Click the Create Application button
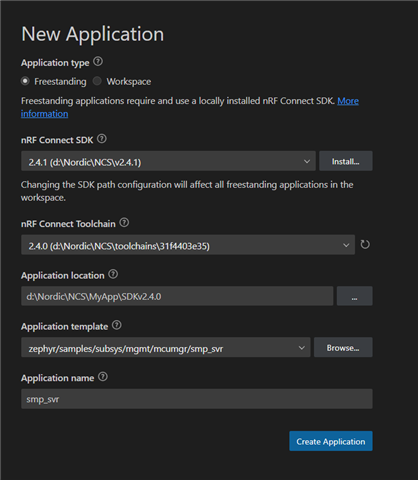 coord(331,441)
